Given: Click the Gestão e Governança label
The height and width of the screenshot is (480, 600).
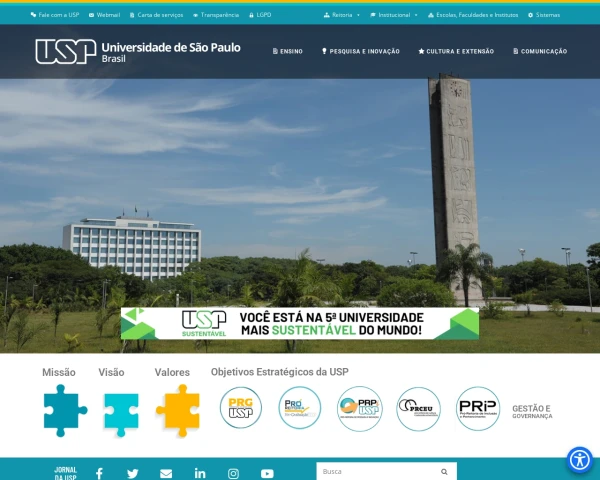Looking at the screenshot, I should [x=532, y=411].
